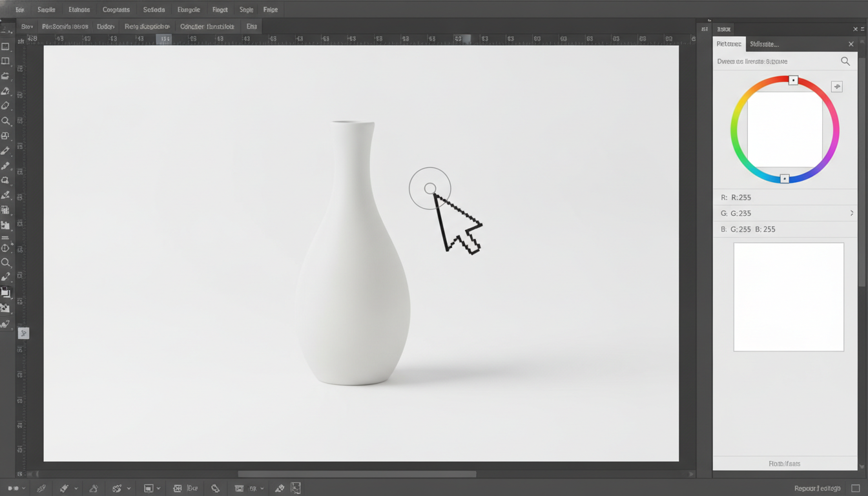The image size is (868, 496).
Task: Click the large white color preview swatch
Action: pyautogui.click(x=789, y=297)
